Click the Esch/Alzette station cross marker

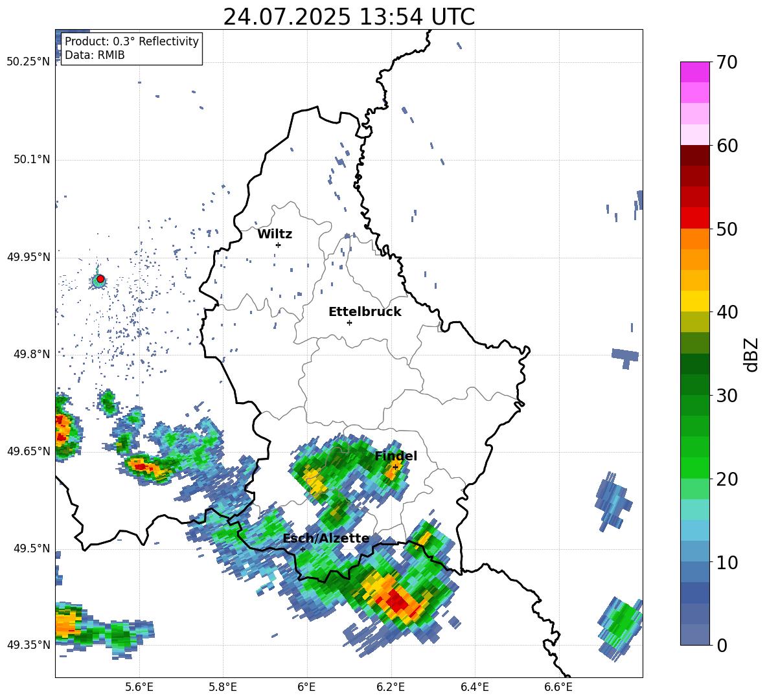pyautogui.click(x=303, y=549)
